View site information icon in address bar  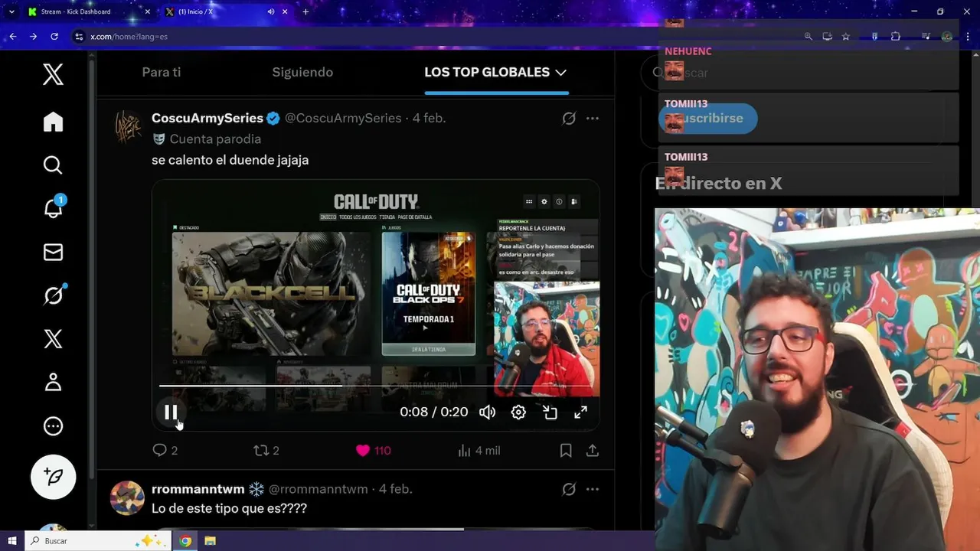tap(78, 36)
